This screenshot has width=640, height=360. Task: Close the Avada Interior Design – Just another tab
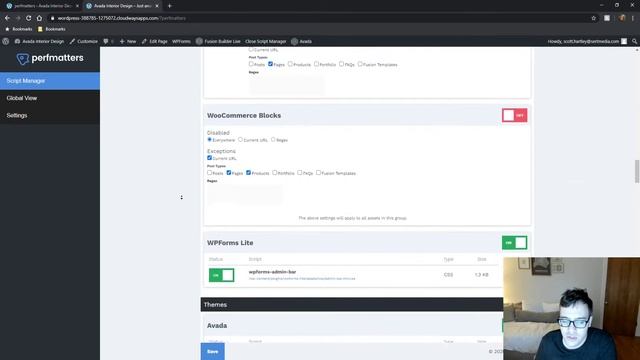click(x=157, y=6)
